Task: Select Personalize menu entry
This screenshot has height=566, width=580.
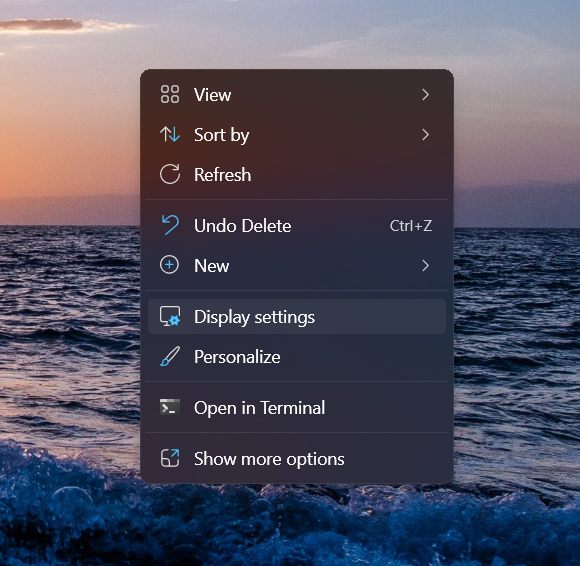Action: click(x=297, y=357)
